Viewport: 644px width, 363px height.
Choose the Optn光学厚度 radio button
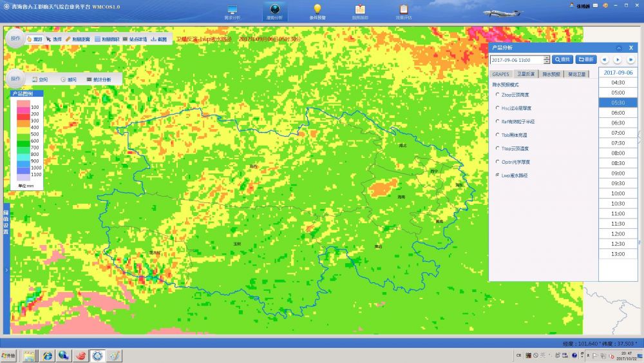[x=497, y=162]
